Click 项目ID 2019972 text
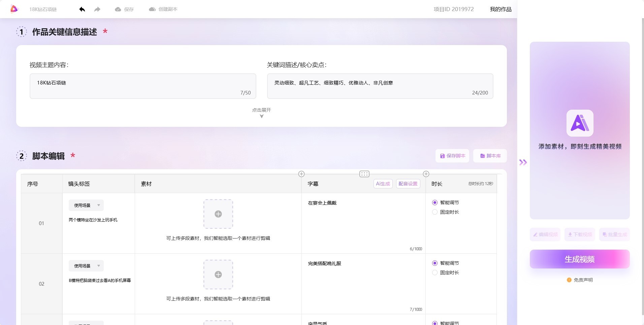644x325 pixels. (x=454, y=9)
